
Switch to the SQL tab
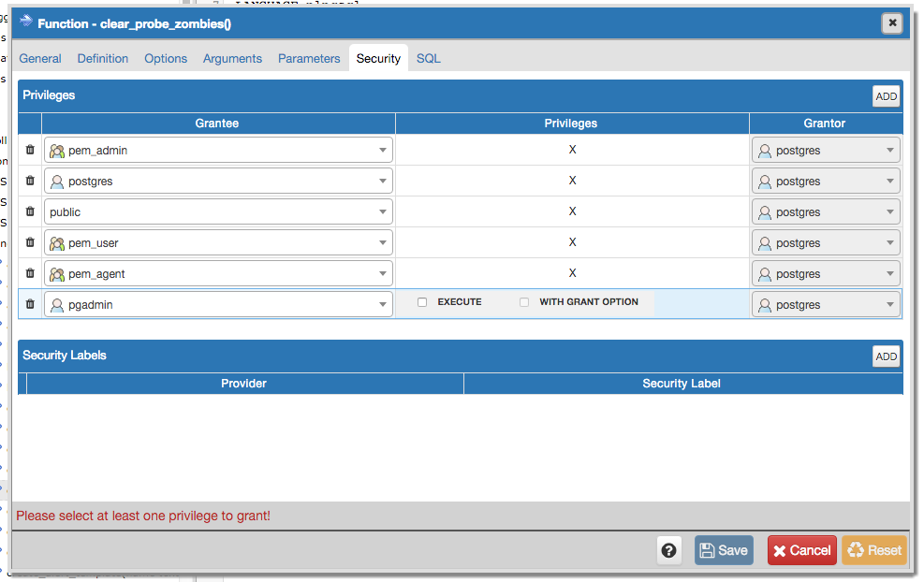tap(428, 58)
